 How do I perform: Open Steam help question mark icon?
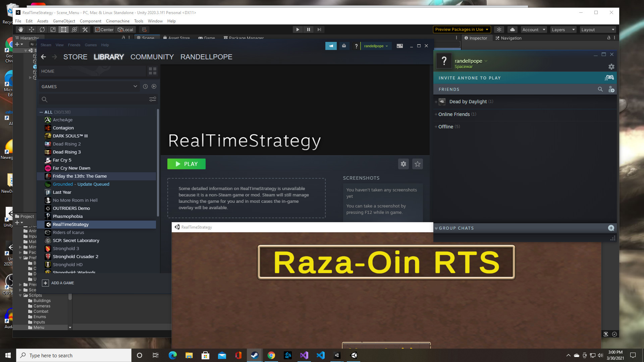click(x=356, y=46)
